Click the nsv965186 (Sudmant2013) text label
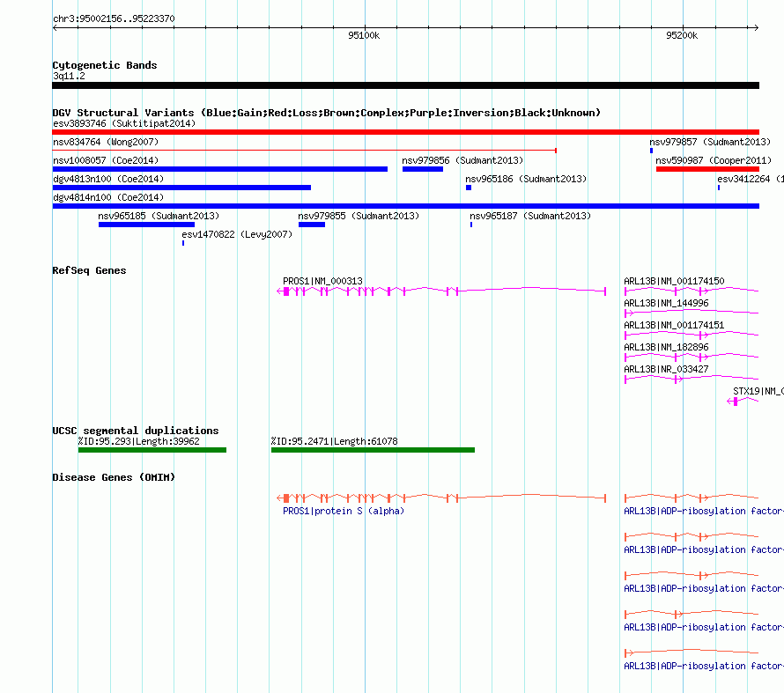Image resolution: width=784 pixels, height=693 pixels. 526,179
